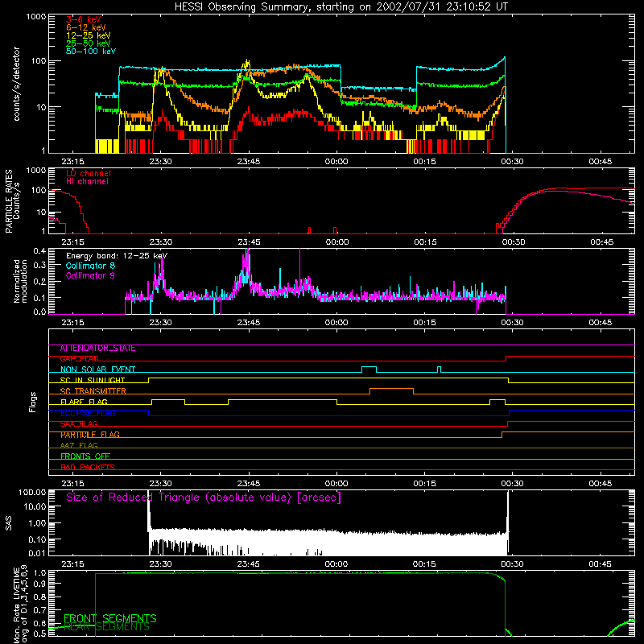
Task: Click the 23:45 tick in the top plot
Action: click(x=249, y=162)
